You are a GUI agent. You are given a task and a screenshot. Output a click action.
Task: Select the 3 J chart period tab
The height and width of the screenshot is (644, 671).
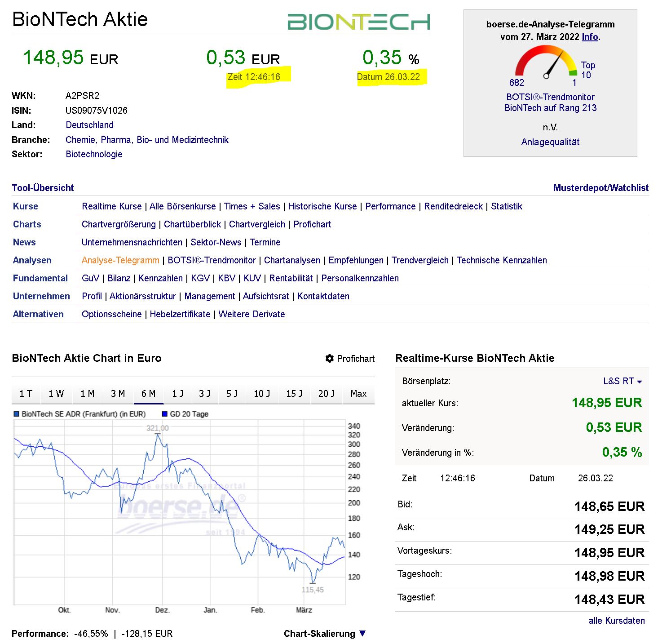tap(205, 394)
